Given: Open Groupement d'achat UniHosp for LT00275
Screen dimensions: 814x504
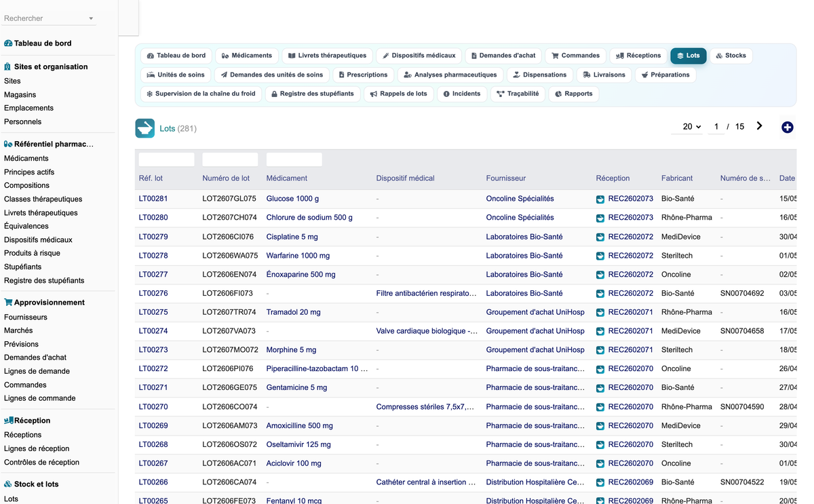Looking at the screenshot, I should [535, 312].
